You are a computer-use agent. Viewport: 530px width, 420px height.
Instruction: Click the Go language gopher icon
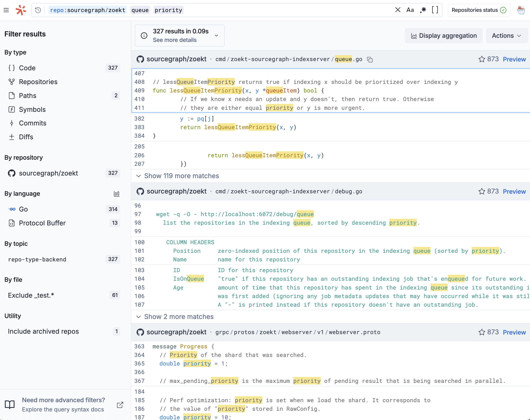point(12,209)
